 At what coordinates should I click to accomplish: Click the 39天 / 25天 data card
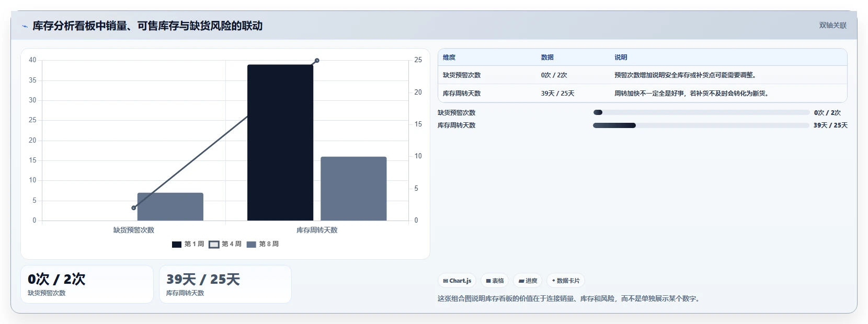point(225,284)
